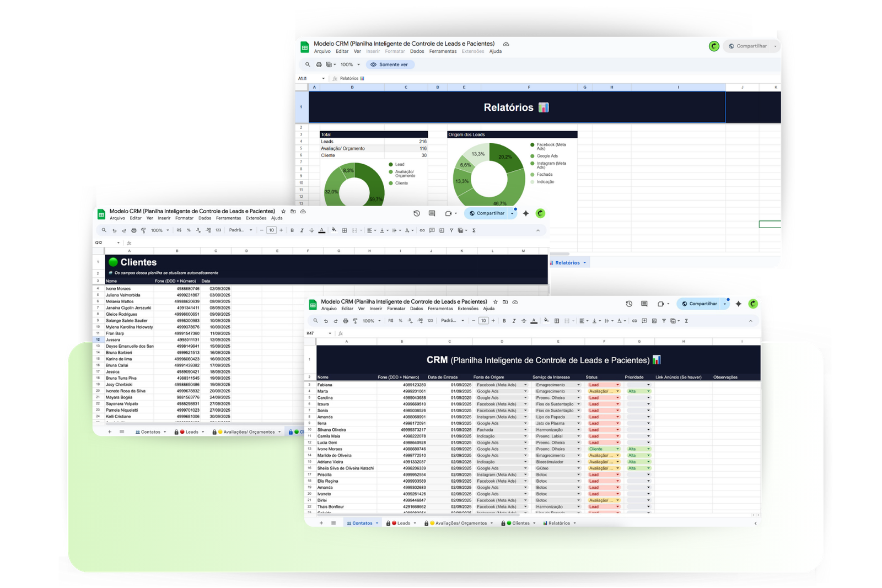The width and height of the screenshot is (882, 588).
Task: Switch to the Relatórios tab in CRM Contatos window
Action: [559, 523]
